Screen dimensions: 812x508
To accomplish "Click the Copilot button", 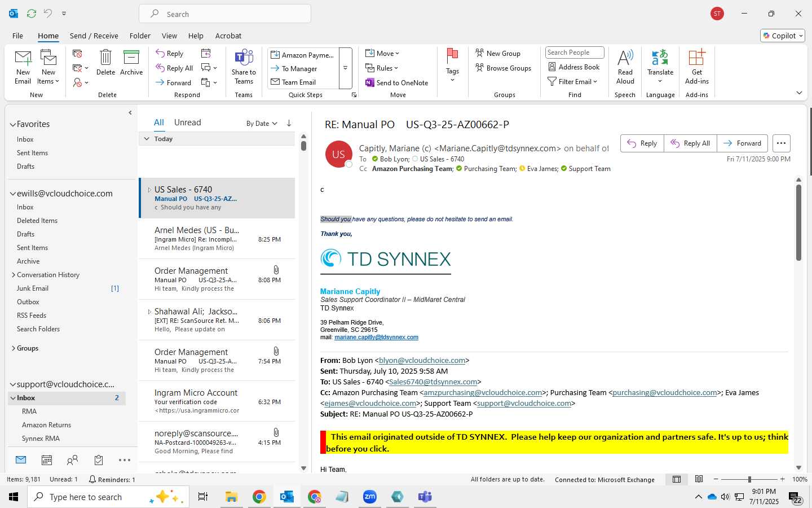I will pos(783,36).
